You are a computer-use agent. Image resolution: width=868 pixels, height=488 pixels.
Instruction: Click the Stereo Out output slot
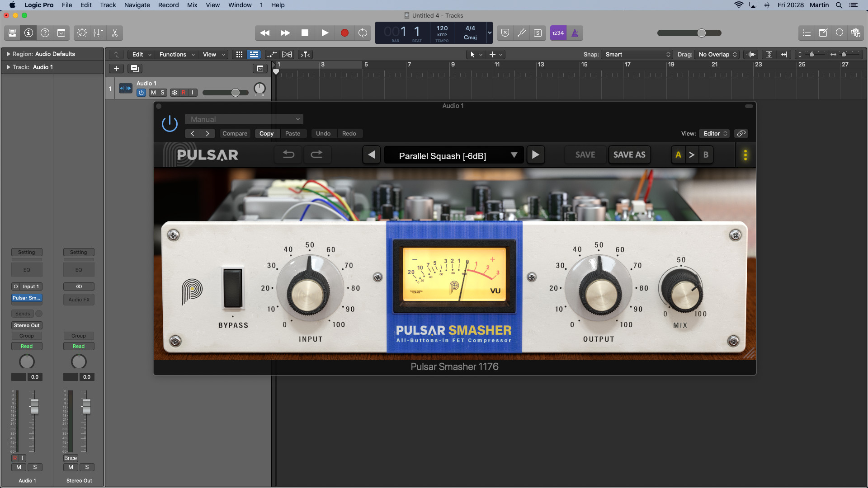[x=27, y=325]
